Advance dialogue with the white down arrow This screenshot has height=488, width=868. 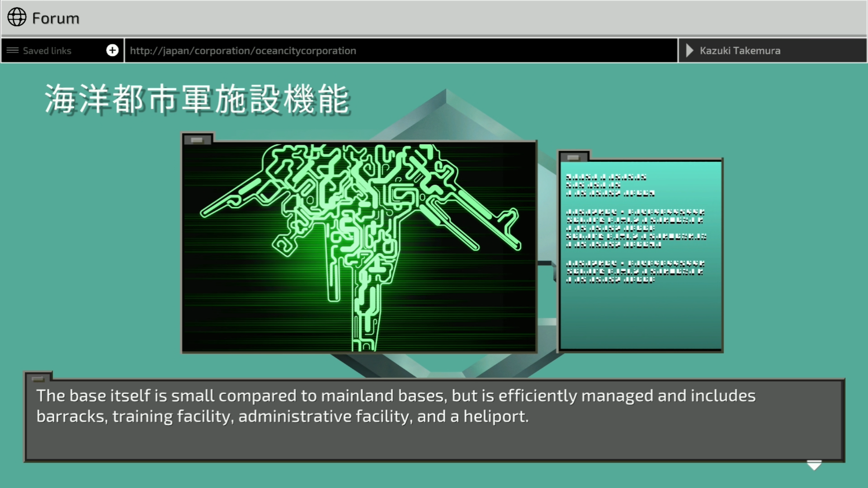814,465
